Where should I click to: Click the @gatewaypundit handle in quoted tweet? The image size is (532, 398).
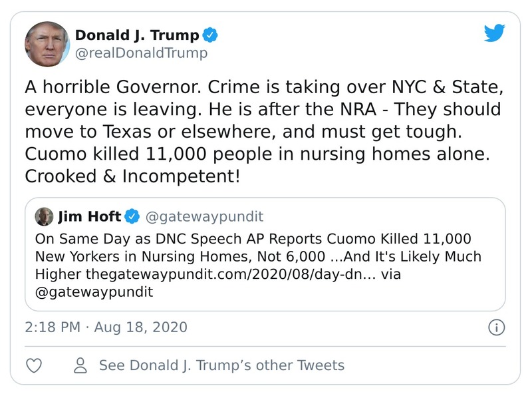(207, 216)
